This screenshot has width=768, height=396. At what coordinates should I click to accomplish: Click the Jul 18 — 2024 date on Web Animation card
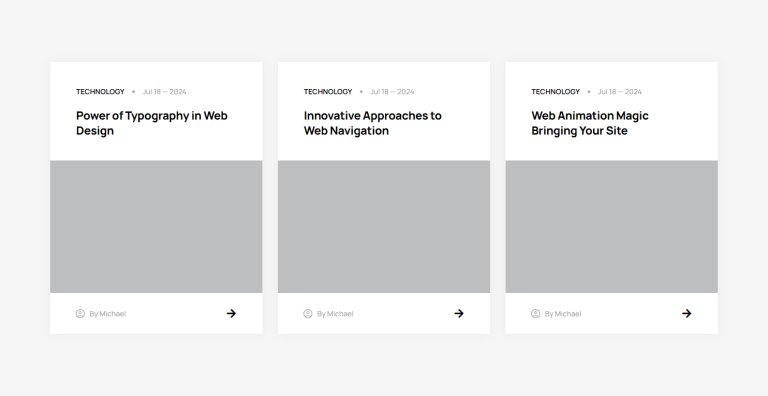click(620, 92)
